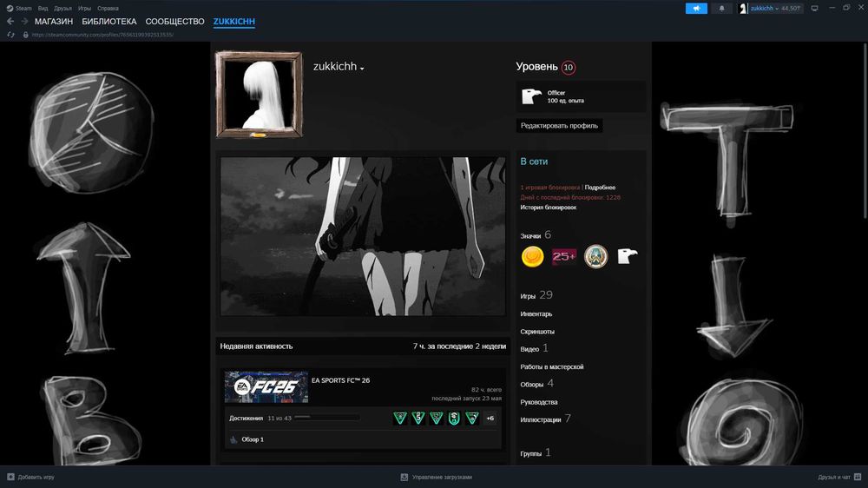Reload the page with the refresh icon
Image resolution: width=868 pixels, height=488 pixels.
10,35
